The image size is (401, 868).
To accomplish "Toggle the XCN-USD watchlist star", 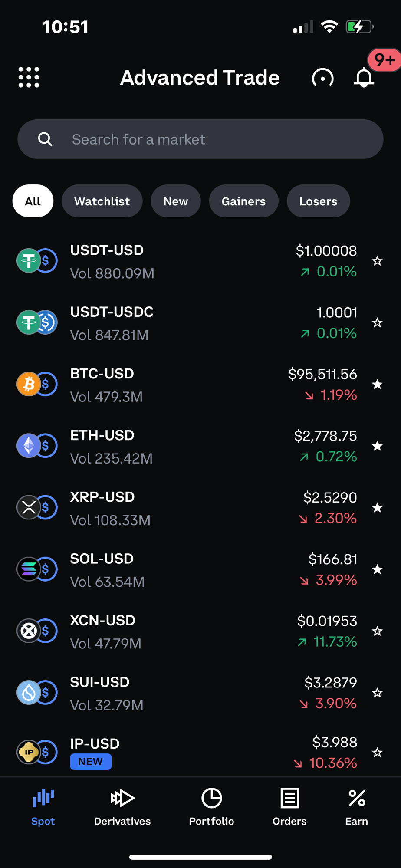I will tap(377, 631).
